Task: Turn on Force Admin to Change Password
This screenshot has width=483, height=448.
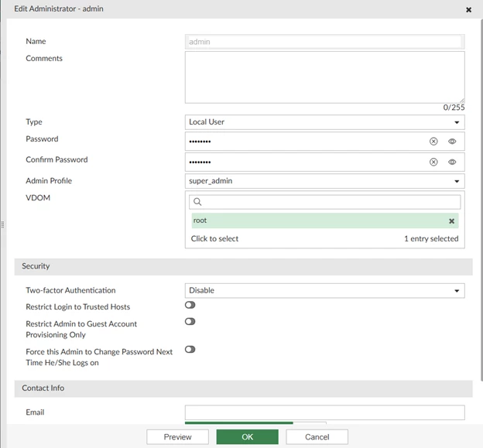Action: [190, 350]
